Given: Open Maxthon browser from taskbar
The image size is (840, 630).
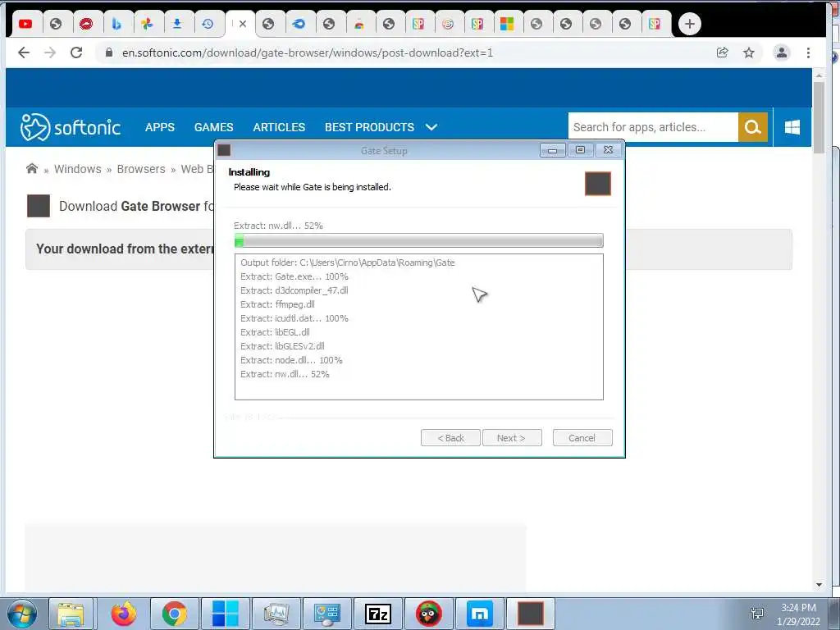Looking at the screenshot, I should (479, 614).
